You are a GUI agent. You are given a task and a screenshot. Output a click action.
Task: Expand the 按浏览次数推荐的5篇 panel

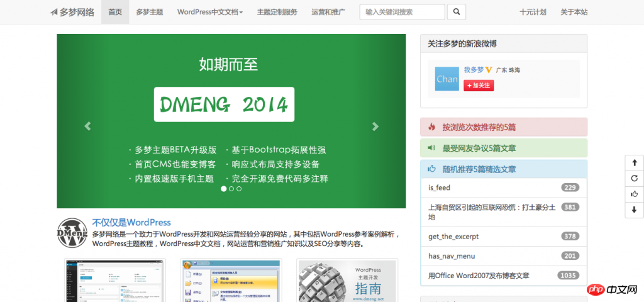479,127
